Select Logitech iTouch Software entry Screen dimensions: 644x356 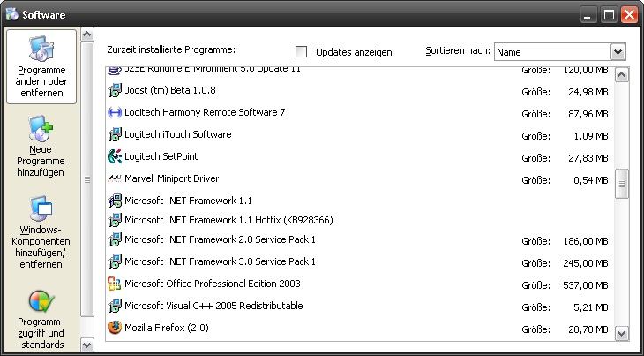click(x=178, y=134)
